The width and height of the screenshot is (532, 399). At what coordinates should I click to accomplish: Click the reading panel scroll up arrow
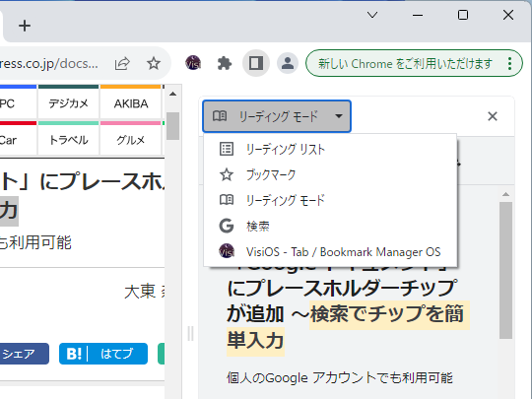pos(505,194)
